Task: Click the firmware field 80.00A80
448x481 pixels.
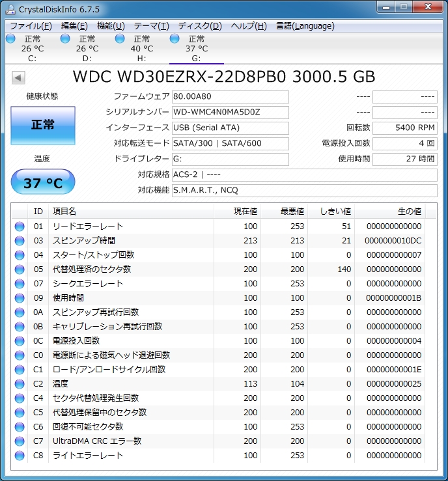Action: (x=230, y=96)
